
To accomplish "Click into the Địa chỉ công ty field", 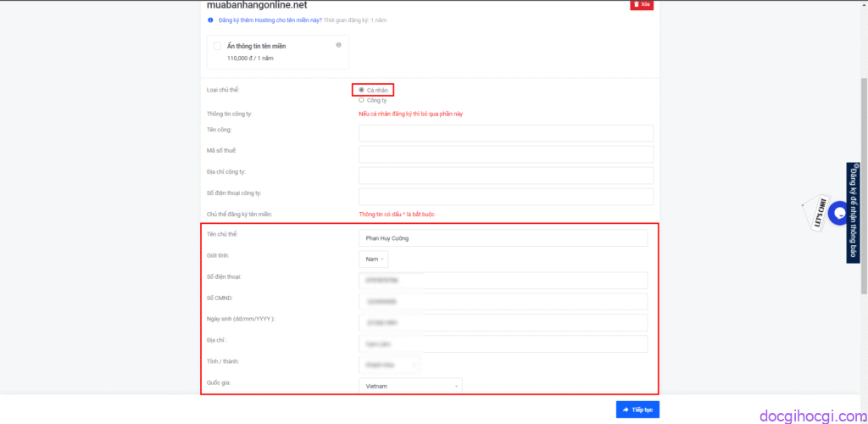I will point(506,176).
